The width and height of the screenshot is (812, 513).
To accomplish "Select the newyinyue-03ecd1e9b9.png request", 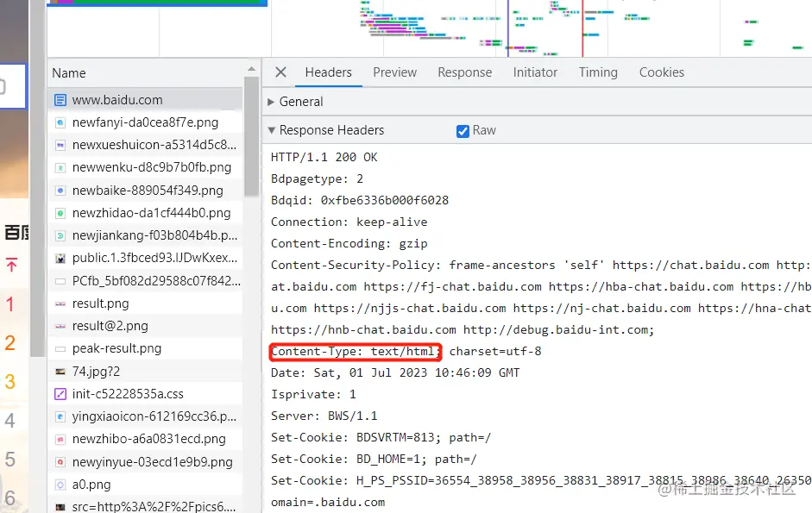I will pyautogui.click(x=145, y=462).
